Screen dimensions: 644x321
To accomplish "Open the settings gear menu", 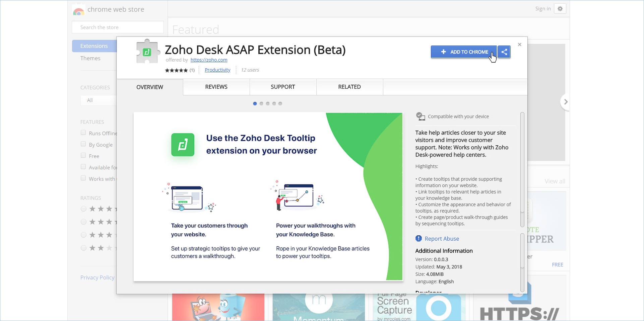I will [x=560, y=9].
